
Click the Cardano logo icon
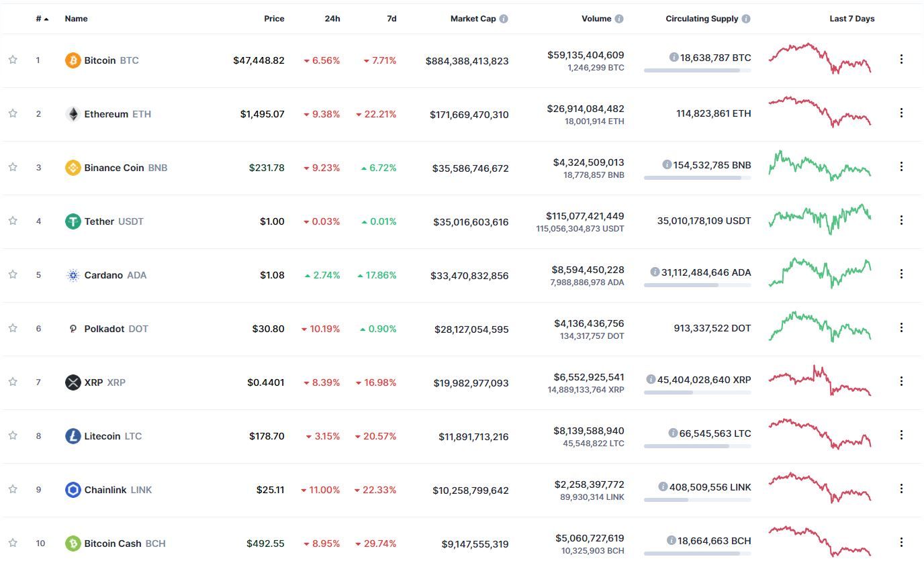tap(73, 275)
